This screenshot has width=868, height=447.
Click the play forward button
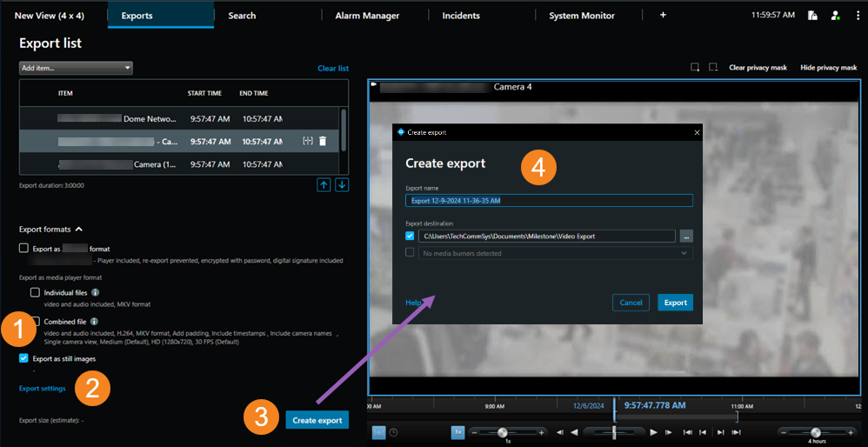pyautogui.click(x=654, y=432)
